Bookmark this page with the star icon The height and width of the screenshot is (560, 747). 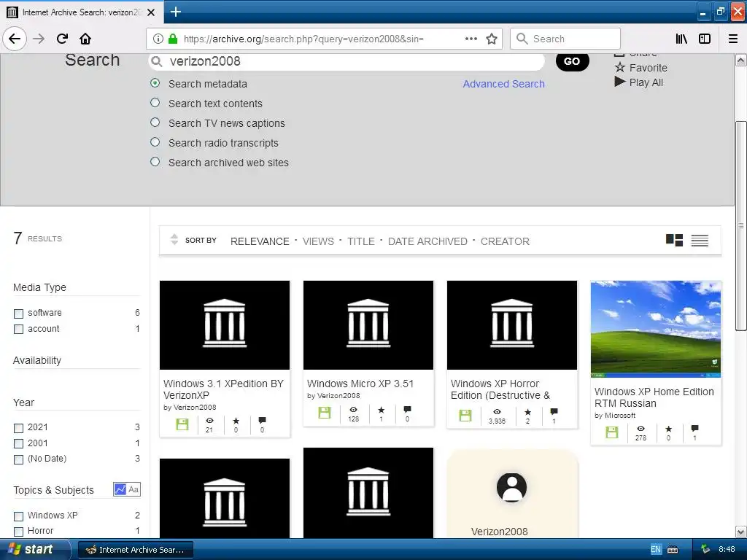[x=492, y=39]
